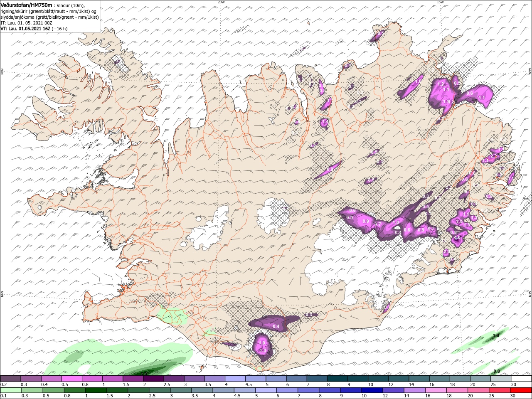Viewport: 532px width, 399px height.
Task: Click the Veðurstofan/HM750m title text
Action: point(27,5)
